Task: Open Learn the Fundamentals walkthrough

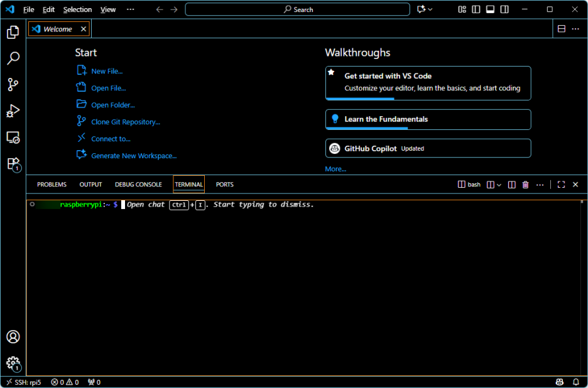Action: click(428, 119)
